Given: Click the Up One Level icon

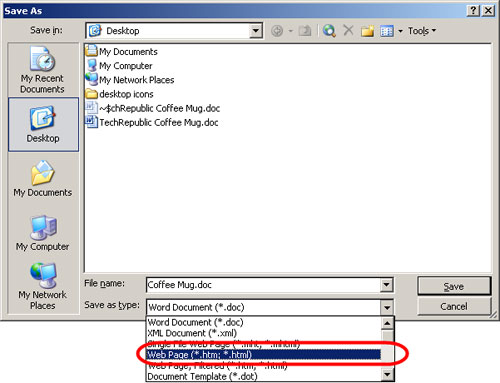Looking at the screenshot, I should coord(305,31).
